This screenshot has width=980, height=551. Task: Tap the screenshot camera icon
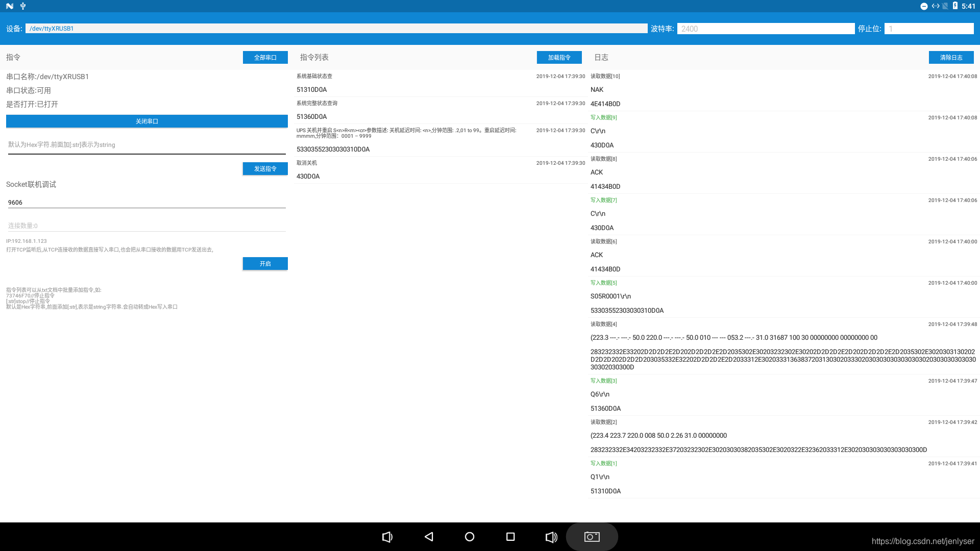point(592,537)
